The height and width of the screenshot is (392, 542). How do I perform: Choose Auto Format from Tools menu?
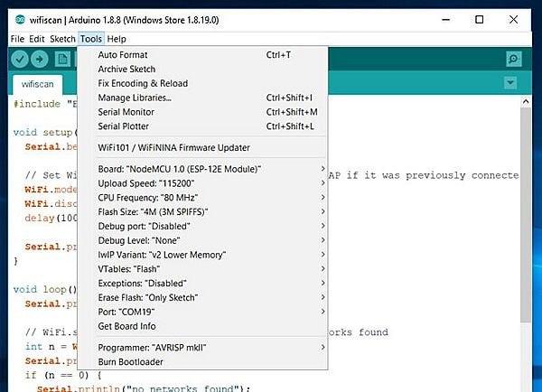point(203,54)
